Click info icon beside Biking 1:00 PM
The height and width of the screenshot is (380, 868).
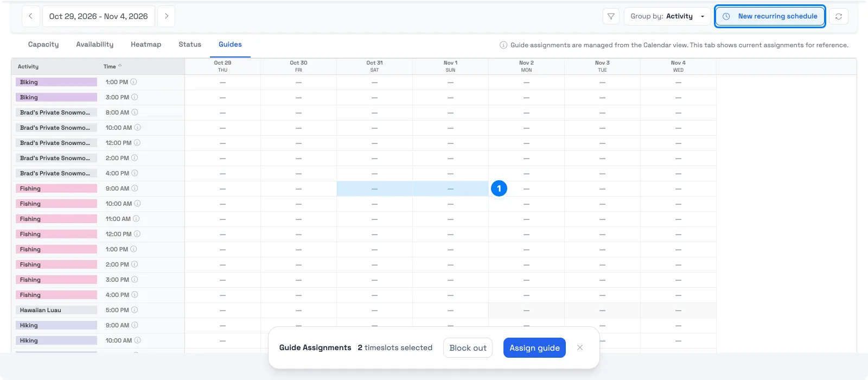coord(133,82)
